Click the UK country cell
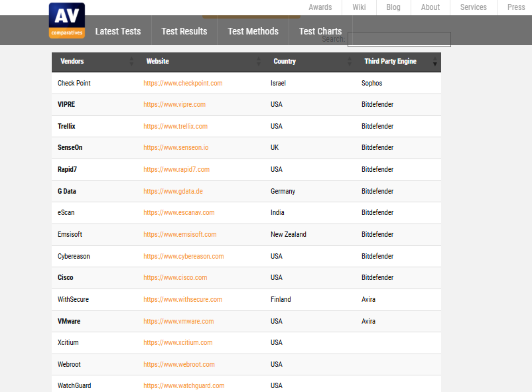Screen dimensions: 532x392 [x=275, y=148]
